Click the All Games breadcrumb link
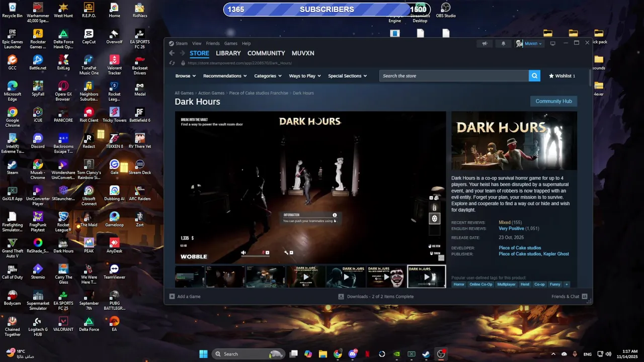644x362 pixels. coord(184,93)
